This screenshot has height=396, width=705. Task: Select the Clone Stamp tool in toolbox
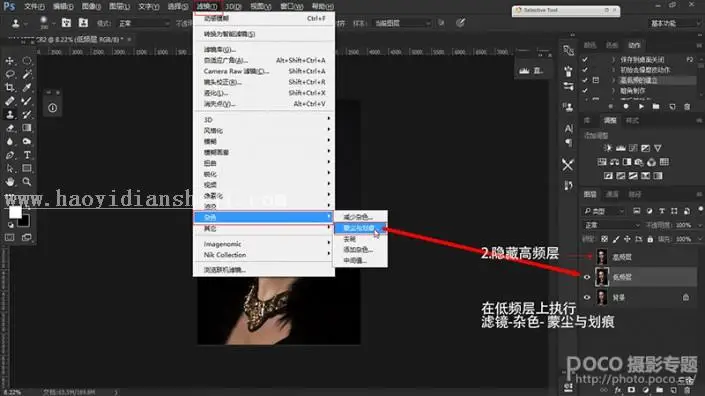tap(10, 114)
